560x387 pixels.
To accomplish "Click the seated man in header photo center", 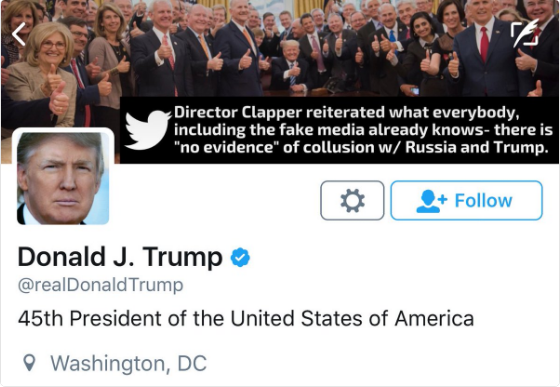I will 290,66.
